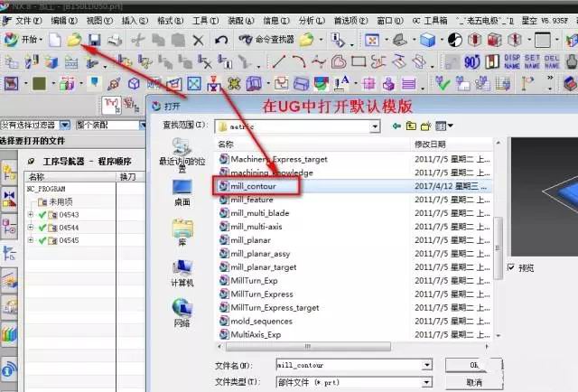Click the Save floppy disk icon
This screenshot has height=392, width=578.
coord(95,40)
